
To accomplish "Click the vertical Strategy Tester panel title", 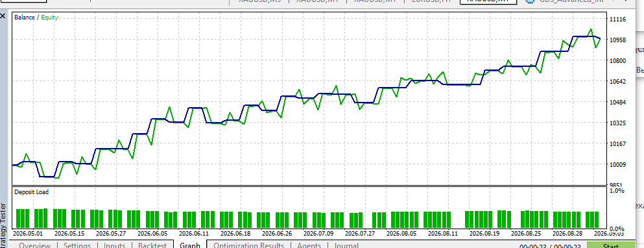I will pyautogui.click(x=3, y=225).
